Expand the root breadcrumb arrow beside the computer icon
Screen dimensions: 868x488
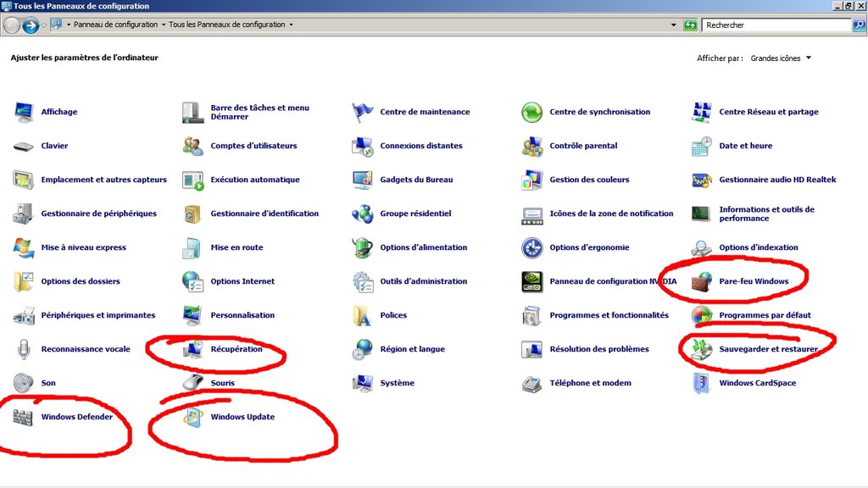[69, 25]
